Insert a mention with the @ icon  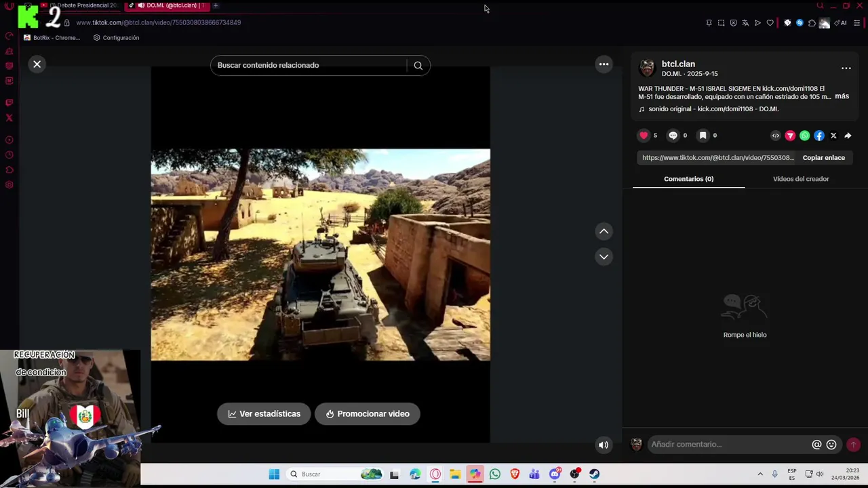point(816,445)
